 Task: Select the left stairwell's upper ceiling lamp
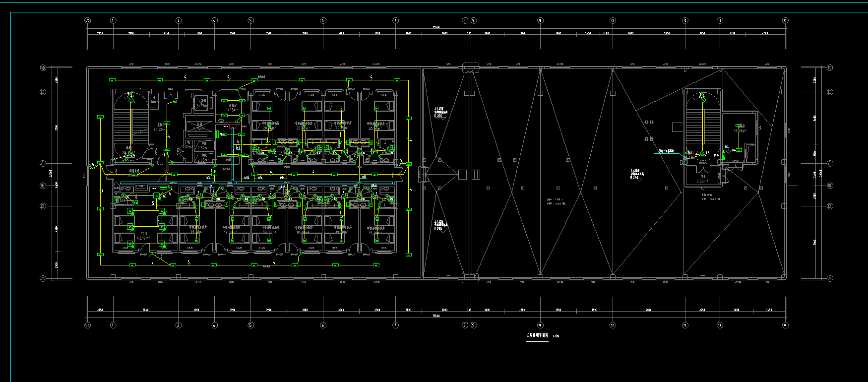pyautogui.click(x=131, y=100)
